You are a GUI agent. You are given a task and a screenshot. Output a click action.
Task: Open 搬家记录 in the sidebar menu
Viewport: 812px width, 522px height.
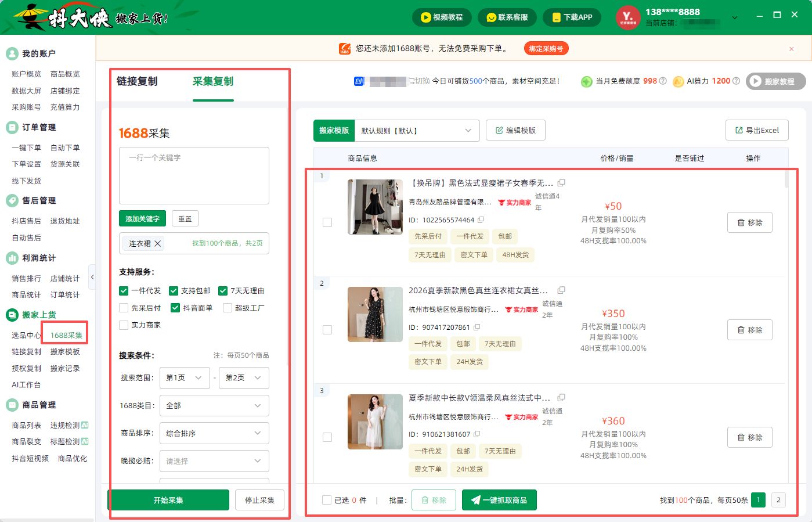point(65,368)
